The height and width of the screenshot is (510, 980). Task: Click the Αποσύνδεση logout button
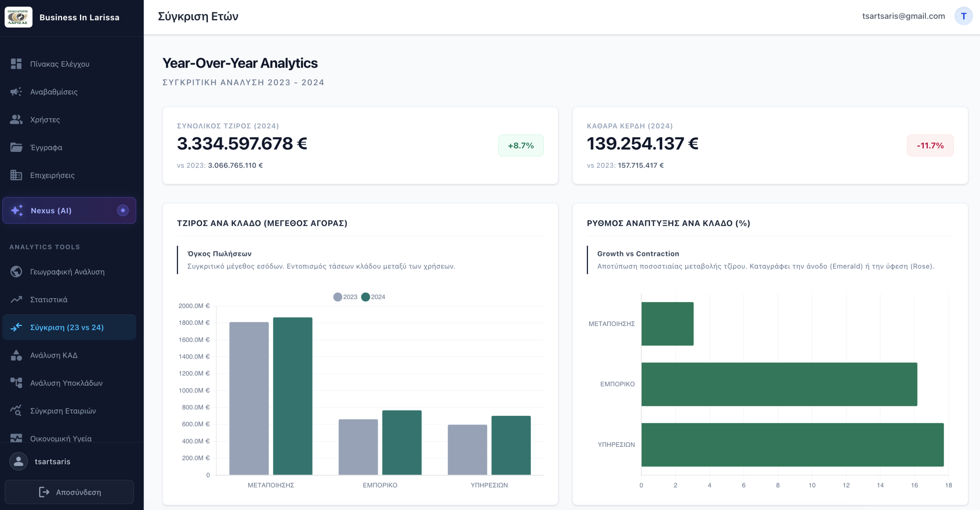click(69, 492)
